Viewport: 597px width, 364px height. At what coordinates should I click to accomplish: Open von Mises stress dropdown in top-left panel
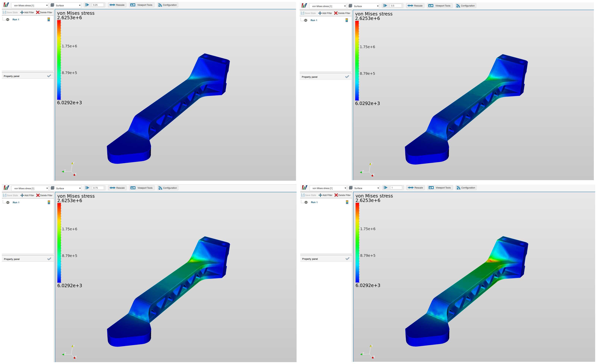[30, 5]
